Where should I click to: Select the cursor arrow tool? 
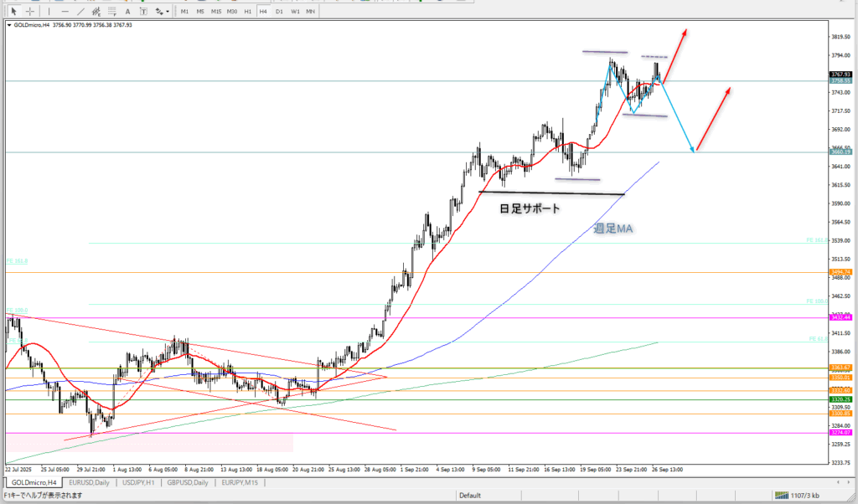[x=14, y=11]
